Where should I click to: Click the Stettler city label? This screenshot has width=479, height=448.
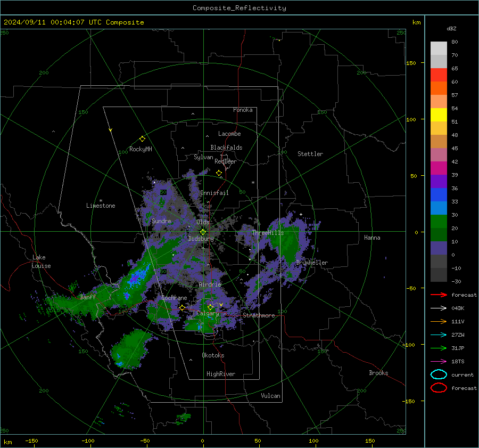310,154
